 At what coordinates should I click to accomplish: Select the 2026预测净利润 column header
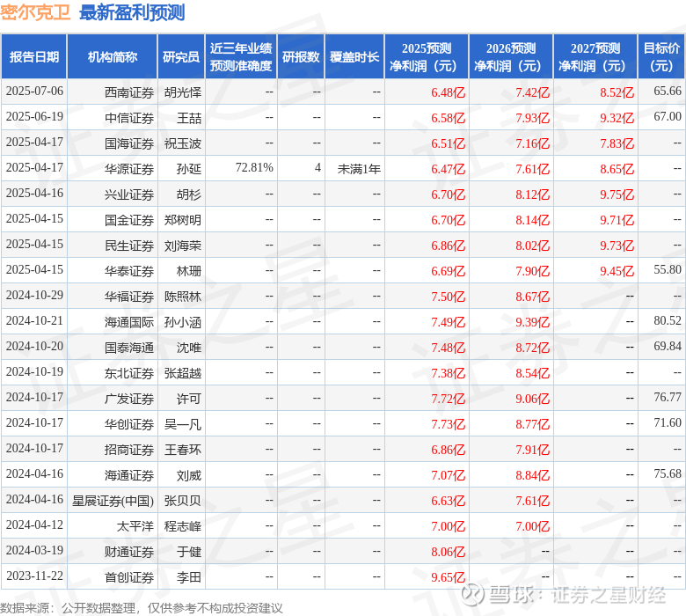coord(511,57)
